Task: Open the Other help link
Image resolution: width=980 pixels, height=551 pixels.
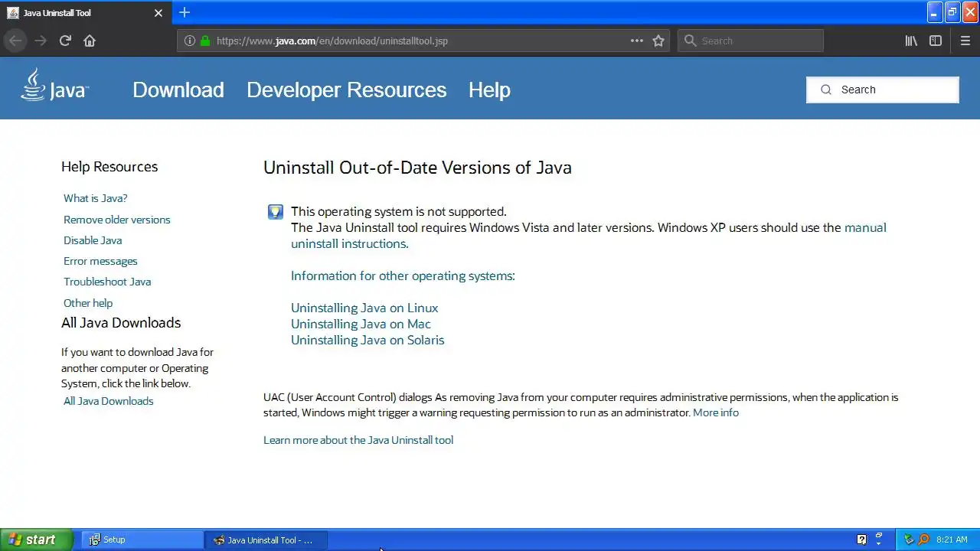Action: (x=88, y=303)
